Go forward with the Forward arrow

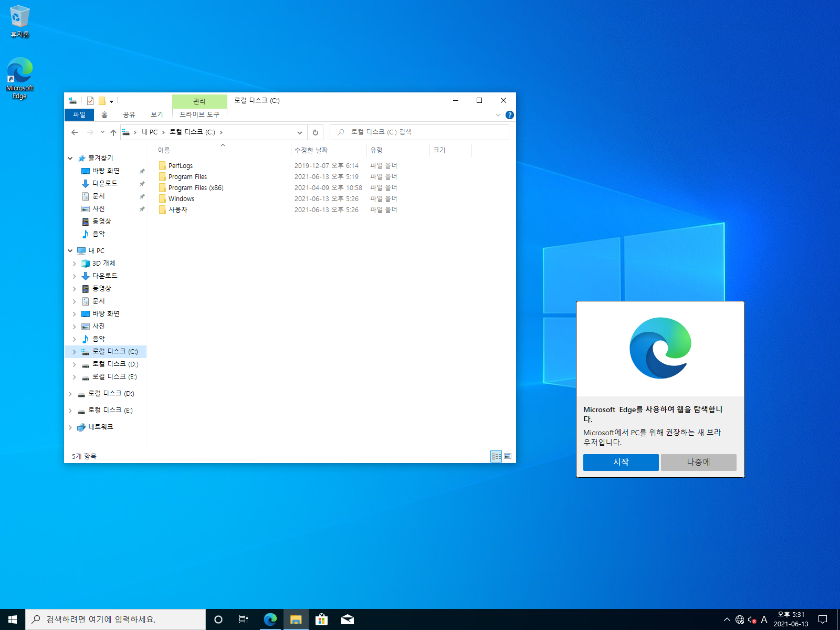pos(90,132)
